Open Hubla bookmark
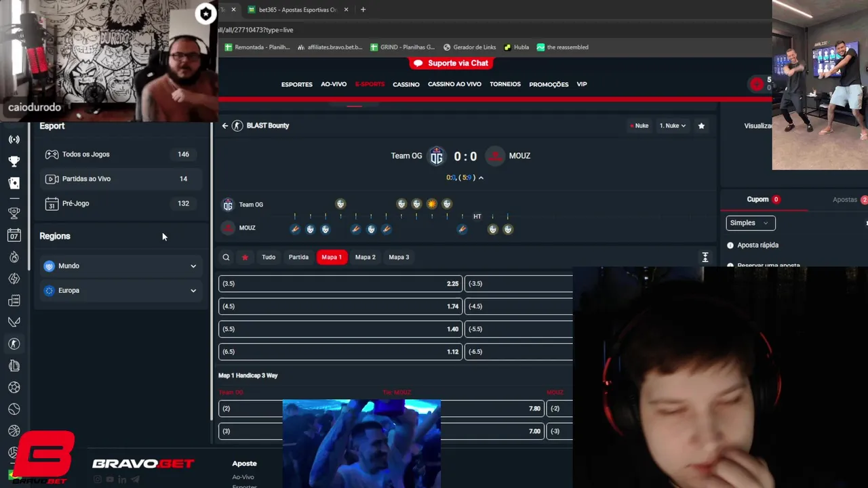The width and height of the screenshot is (868, 488). 517,47
